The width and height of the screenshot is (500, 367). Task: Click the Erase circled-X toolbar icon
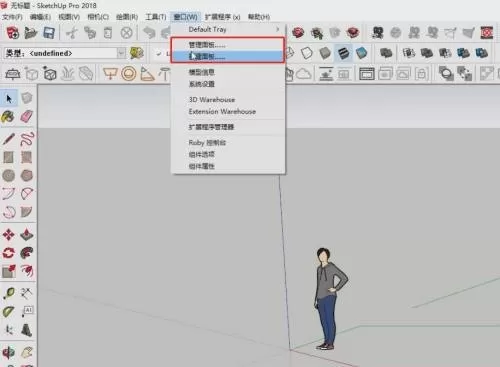click(x=126, y=33)
